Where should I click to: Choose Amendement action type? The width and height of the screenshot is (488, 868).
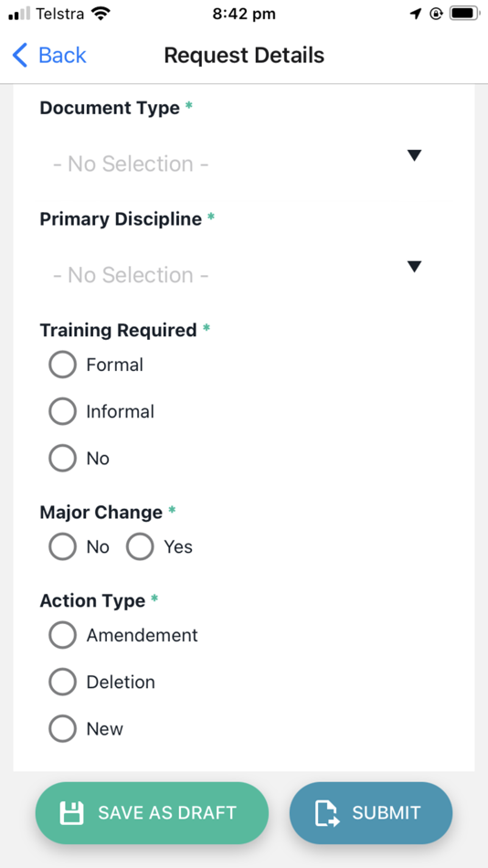click(x=62, y=635)
